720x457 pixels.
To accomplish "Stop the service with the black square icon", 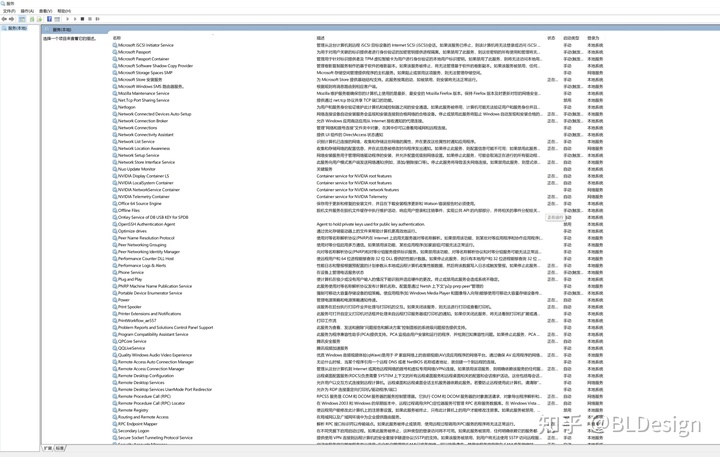I will tap(82, 19).
